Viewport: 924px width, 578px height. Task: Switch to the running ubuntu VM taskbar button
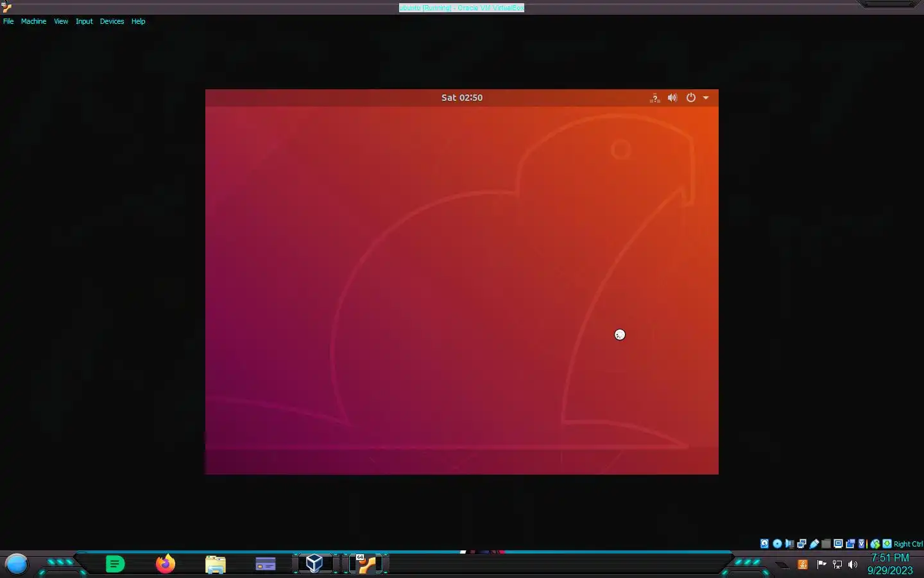pyautogui.click(x=366, y=563)
